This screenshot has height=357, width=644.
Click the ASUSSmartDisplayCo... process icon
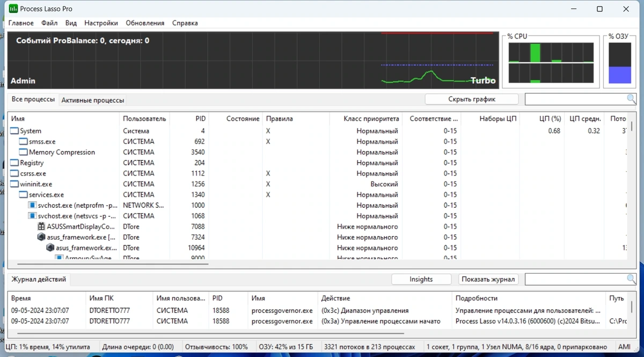pos(42,227)
